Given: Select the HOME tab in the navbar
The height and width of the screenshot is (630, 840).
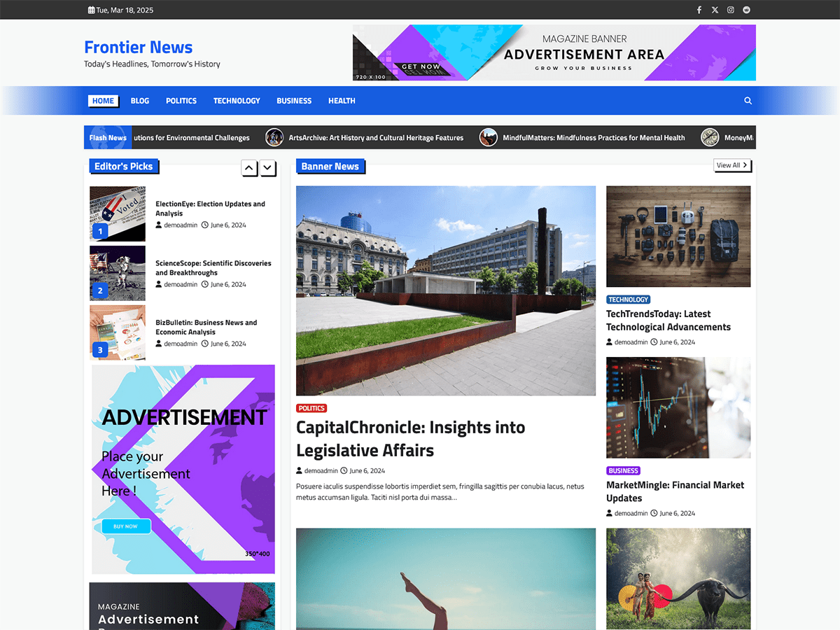Looking at the screenshot, I should point(103,100).
